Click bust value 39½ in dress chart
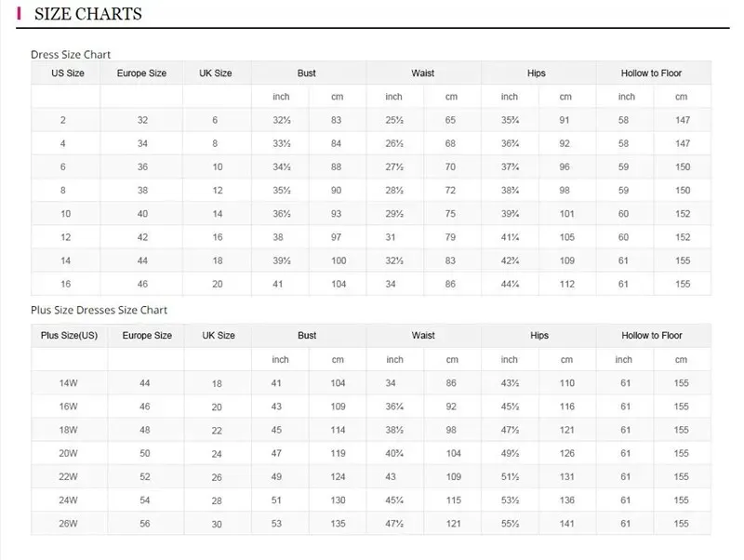 coord(282,260)
